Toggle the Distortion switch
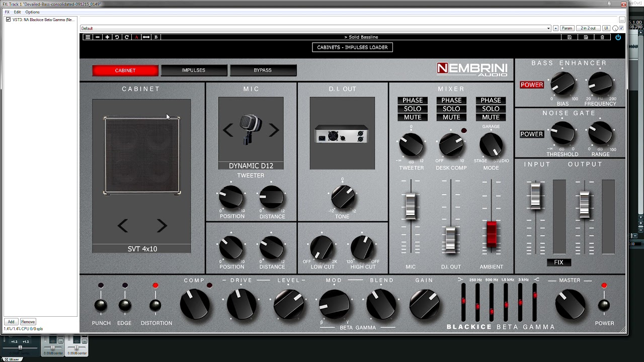This screenshot has height=362, width=644. coord(155,305)
